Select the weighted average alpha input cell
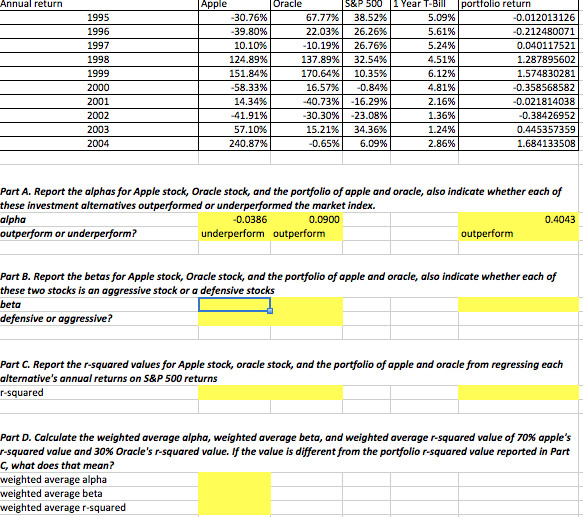 [x=234, y=479]
